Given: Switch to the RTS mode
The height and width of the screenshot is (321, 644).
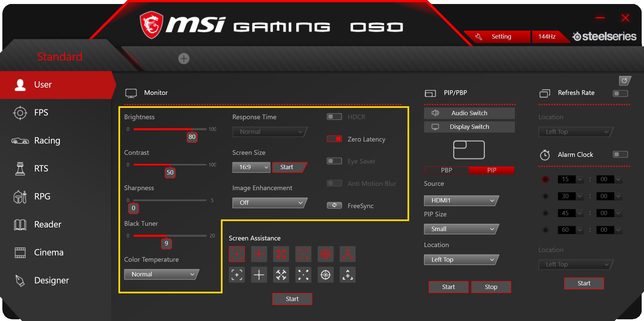Looking at the screenshot, I should coord(56,168).
